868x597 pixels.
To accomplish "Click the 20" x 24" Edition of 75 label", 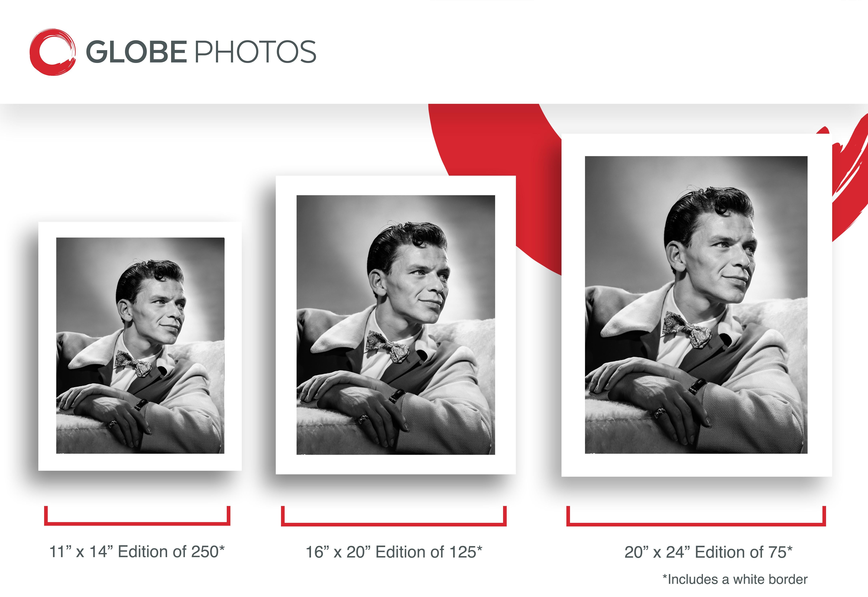I will tap(708, 552).
